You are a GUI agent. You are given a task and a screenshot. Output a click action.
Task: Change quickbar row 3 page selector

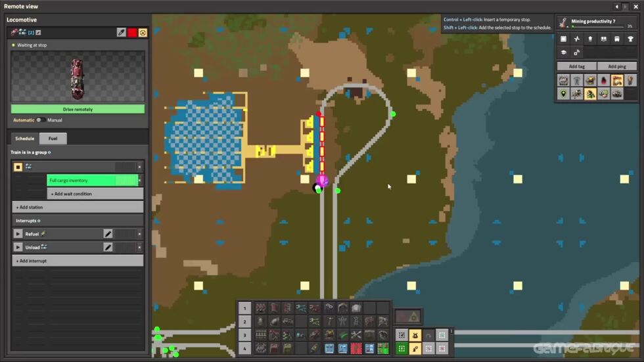click(x=244, y=335)
